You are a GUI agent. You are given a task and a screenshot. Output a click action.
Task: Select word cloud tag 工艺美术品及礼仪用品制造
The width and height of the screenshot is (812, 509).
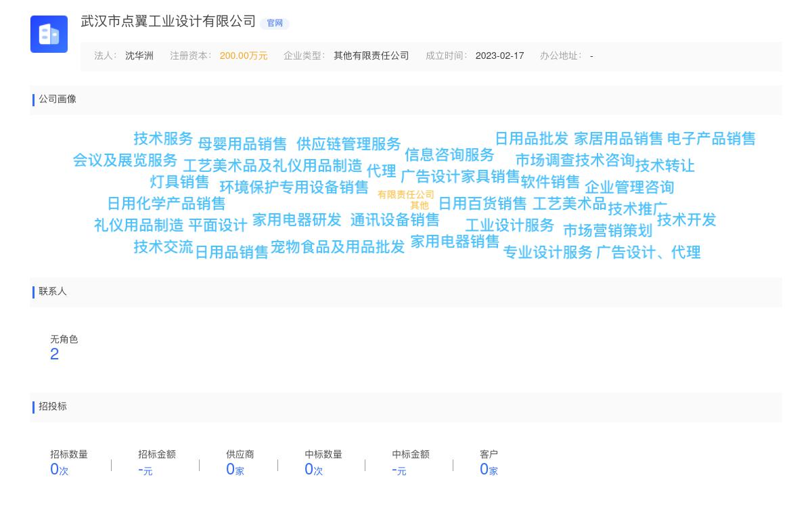click(x=273, y=166)
